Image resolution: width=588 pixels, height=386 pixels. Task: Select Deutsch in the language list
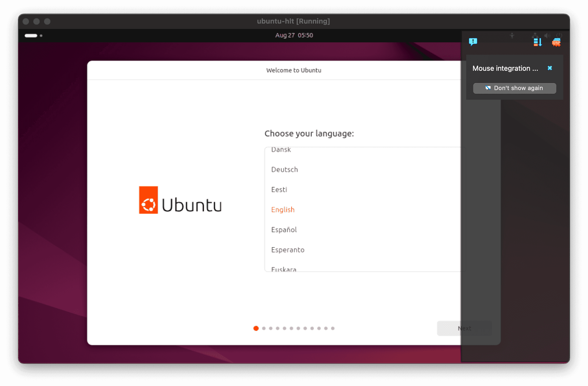click(365, 170)
